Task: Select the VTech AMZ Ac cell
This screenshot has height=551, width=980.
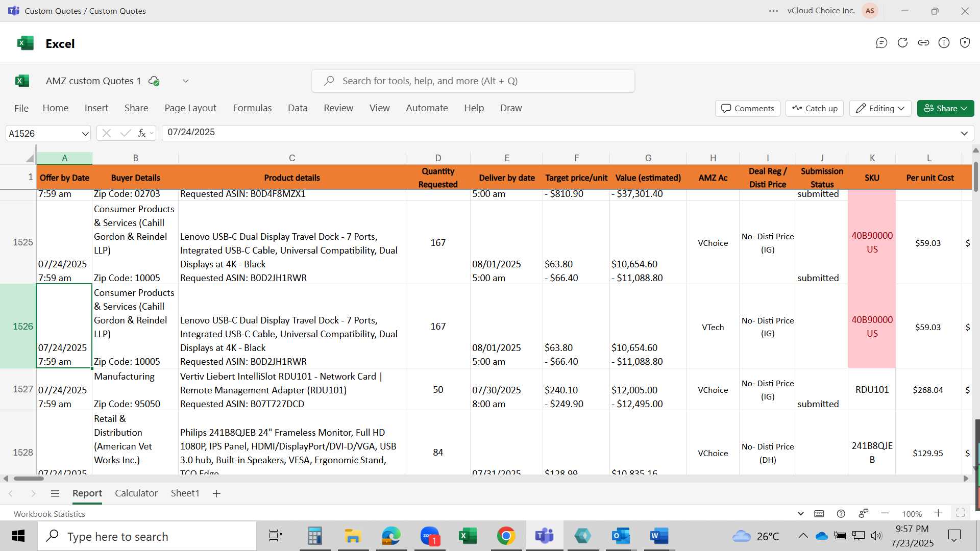Action: tap(713, 327)
